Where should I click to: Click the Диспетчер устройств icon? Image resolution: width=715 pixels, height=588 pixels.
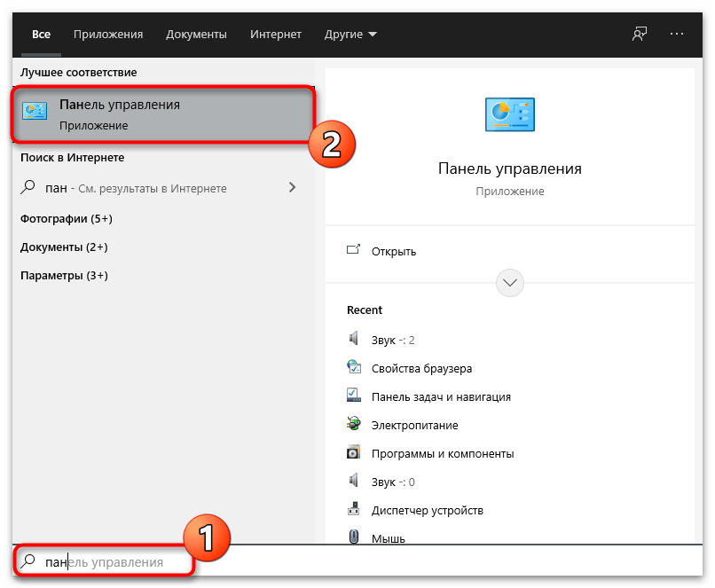click(354, 510)
